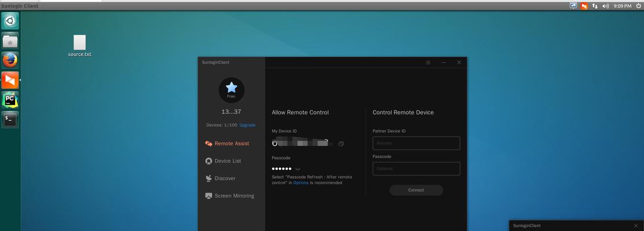Click the Sunlogin tray icon

click(584, 6)
